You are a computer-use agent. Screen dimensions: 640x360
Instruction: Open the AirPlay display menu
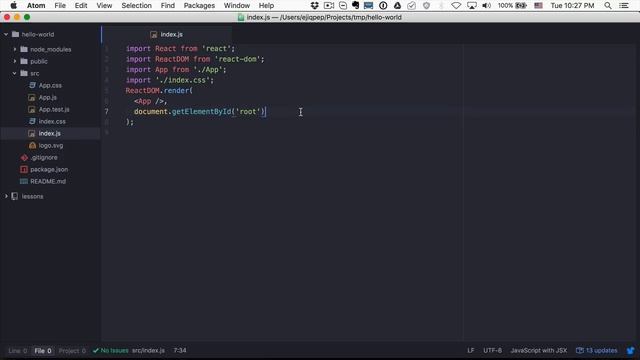(x=471, y=5)
